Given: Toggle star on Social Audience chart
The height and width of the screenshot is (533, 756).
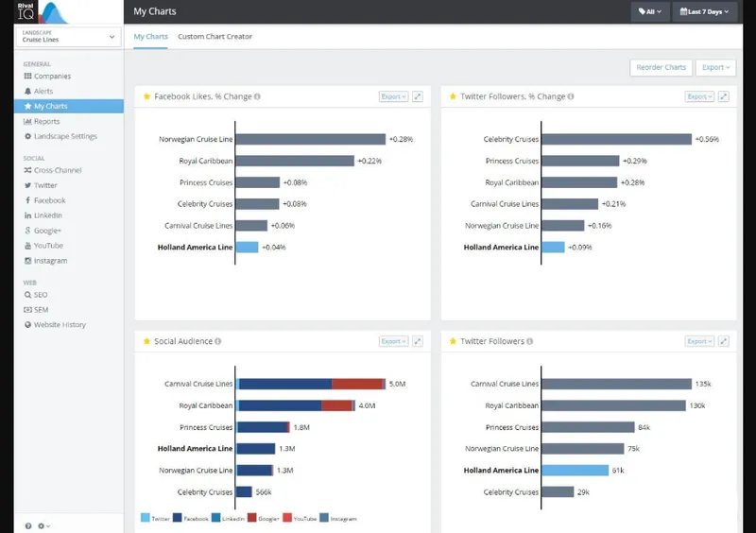Looking at the screenshot, I should [x=146, y=341].
